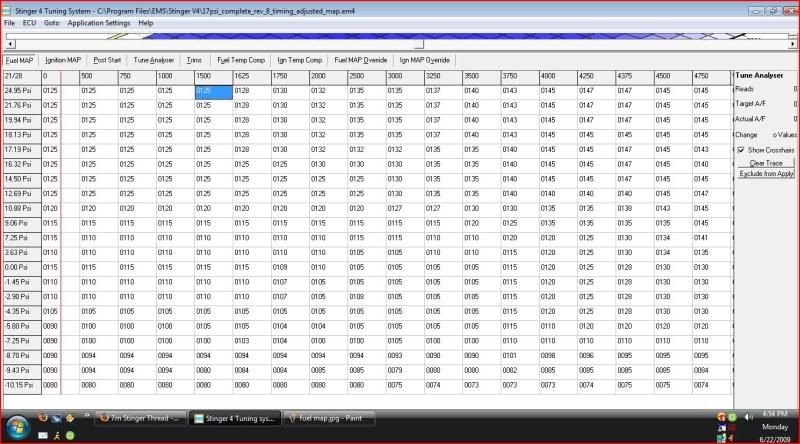Switch to the Fuel MAP Override tab
The image size is (800, 444).
click(361, 60)
